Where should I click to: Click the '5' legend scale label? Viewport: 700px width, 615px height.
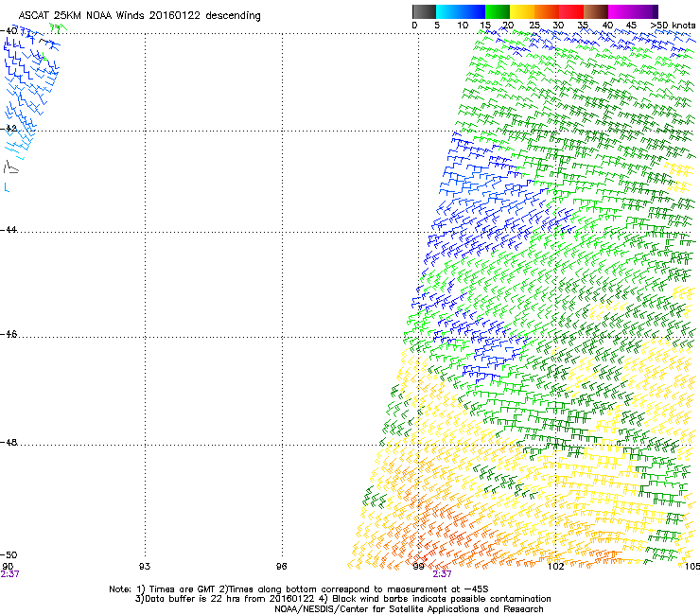[x=437, y=26]
